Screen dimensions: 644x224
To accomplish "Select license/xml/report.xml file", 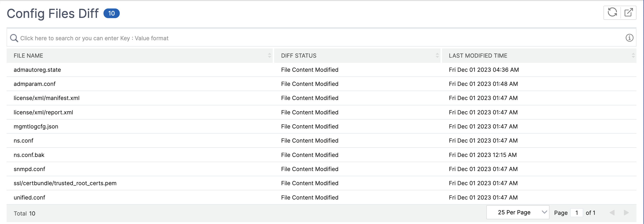I will tap(43, 112).
